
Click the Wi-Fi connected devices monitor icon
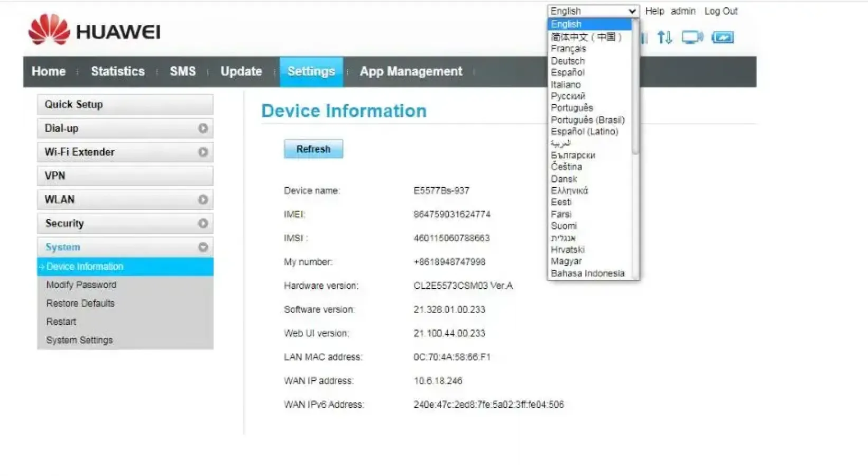tap(692, 38)
